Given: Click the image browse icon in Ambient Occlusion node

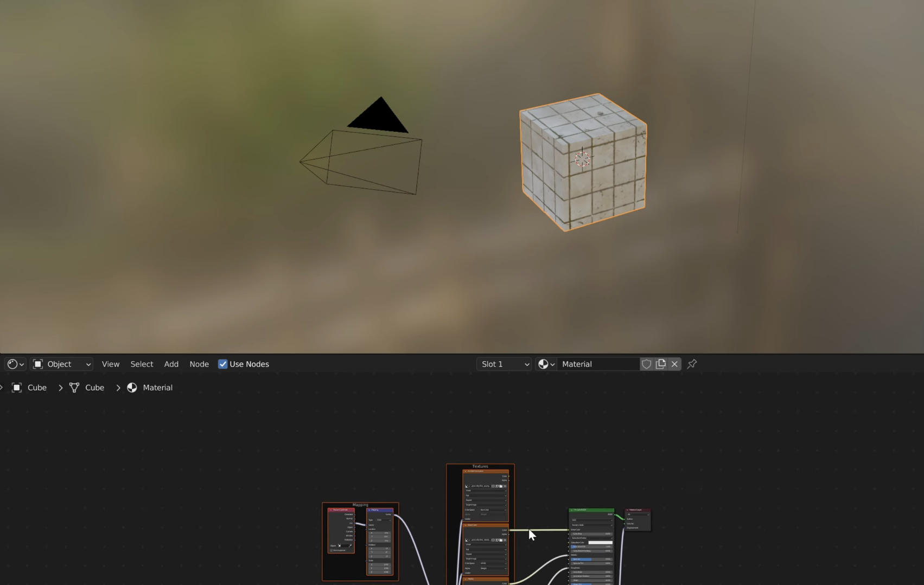Looking at the screenshot, I should point(467,486).
